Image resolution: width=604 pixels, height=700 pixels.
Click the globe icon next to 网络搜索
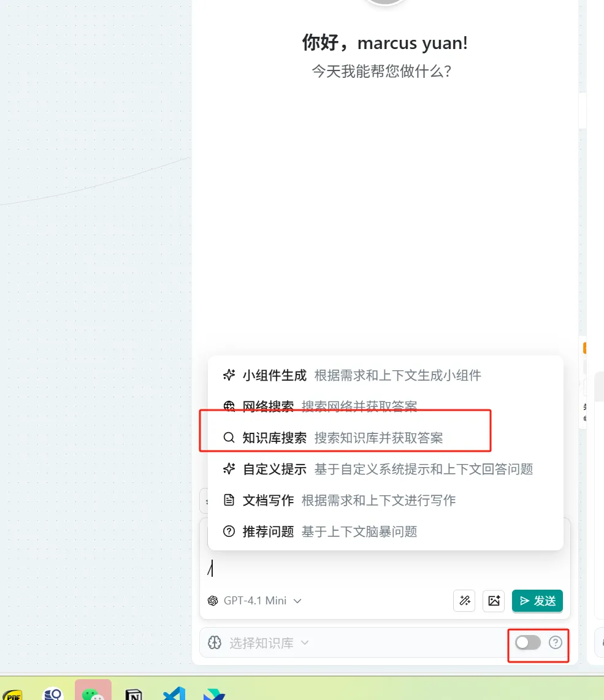pyautogui.click(x=229, y=406)
